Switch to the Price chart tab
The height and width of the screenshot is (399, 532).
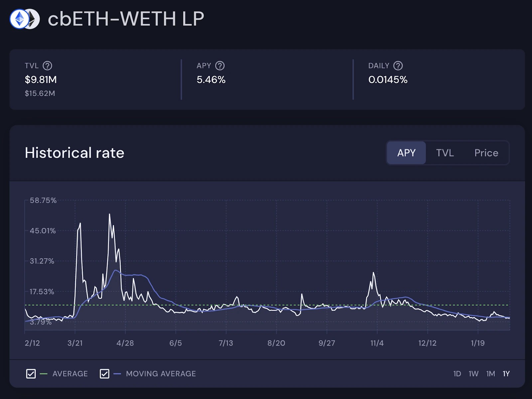[486, 153]
